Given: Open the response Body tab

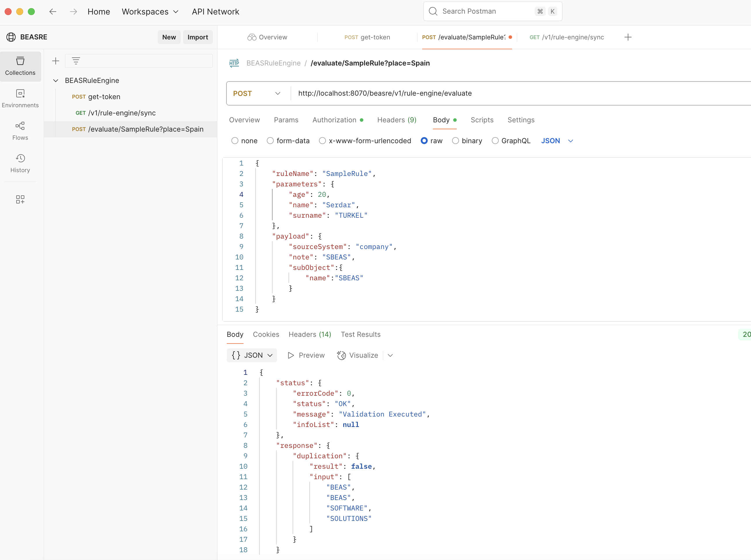Looking at the screenshot, I should coord(235,334).
